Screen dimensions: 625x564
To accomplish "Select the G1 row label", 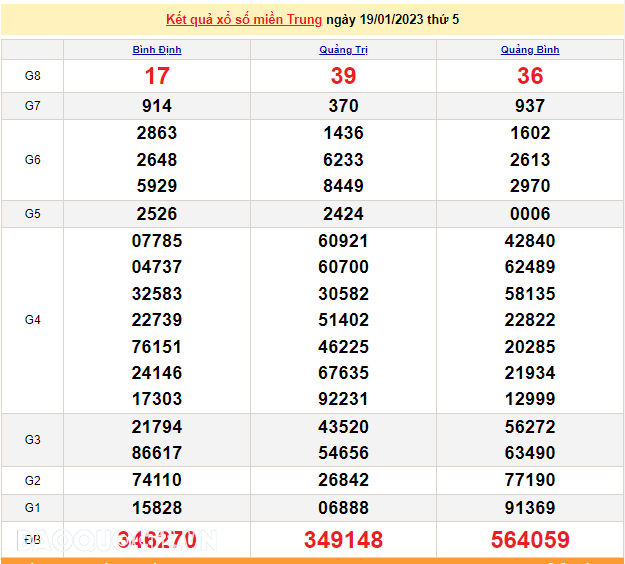I will click(x=32, y=508).
